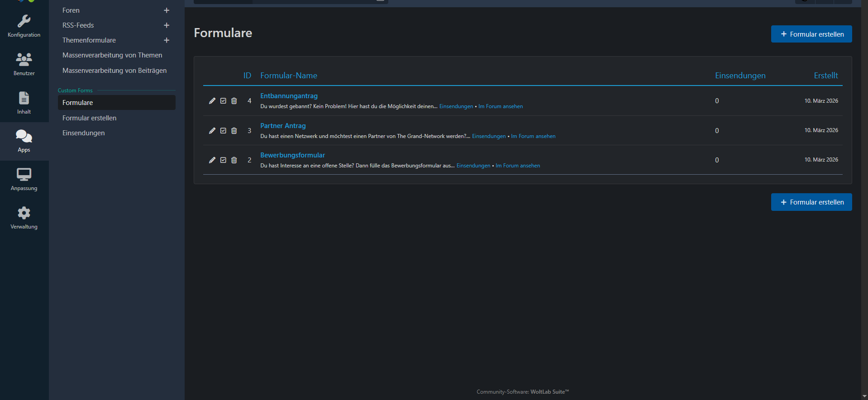Sort table by Einsendungen column header
The image size is (868, 400).
740,76
